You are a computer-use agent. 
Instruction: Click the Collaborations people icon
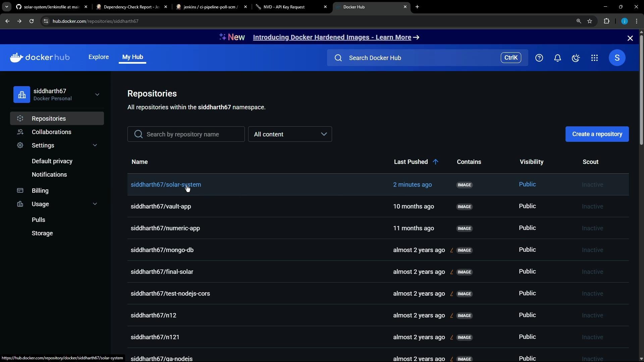coord(20,132)
